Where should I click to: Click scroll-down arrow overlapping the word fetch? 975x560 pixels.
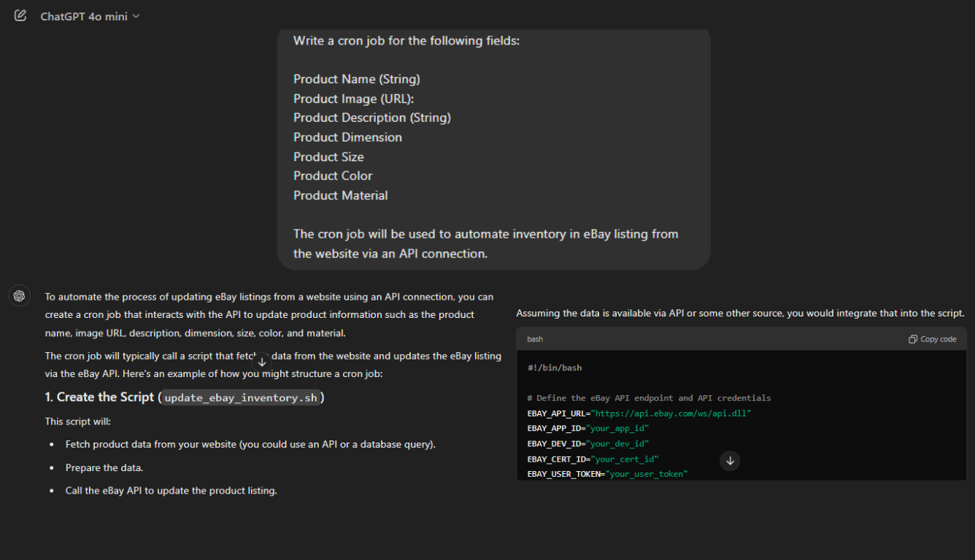coord(261,362)
